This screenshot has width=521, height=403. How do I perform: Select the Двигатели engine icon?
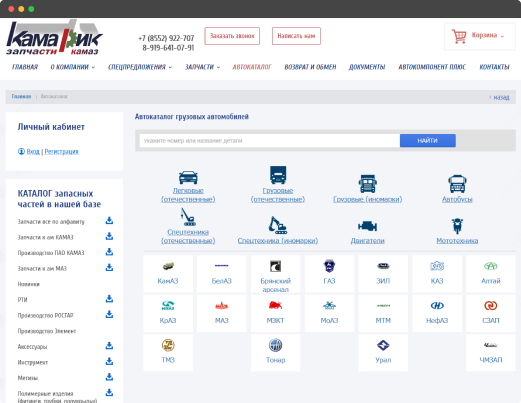pos(367,226)
